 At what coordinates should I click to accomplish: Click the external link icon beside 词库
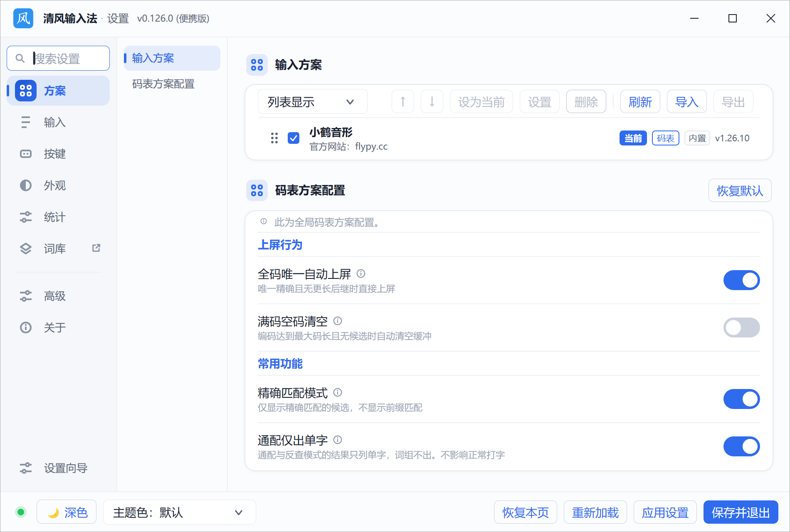pyautogui.click(x=96, y=248)
